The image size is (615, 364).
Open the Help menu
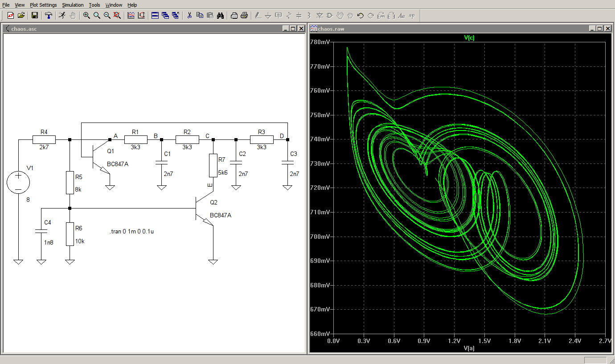click(132, 5)
